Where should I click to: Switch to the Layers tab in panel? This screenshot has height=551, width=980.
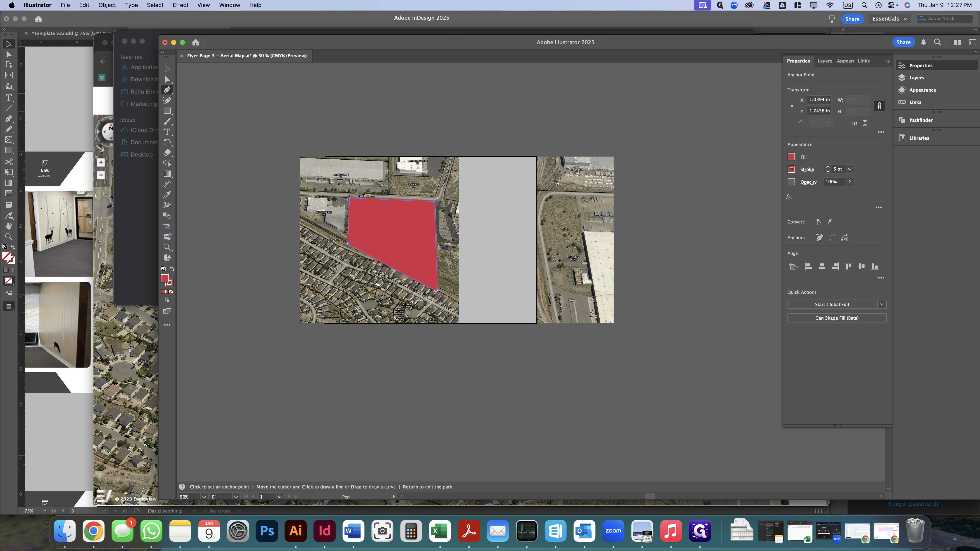pyautogui.click(x=824, y=61)
